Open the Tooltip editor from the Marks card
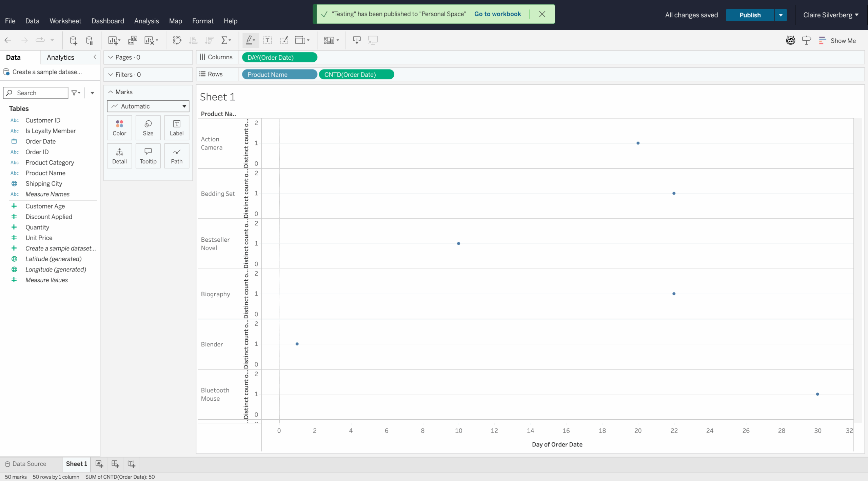 tap(148, 156)
